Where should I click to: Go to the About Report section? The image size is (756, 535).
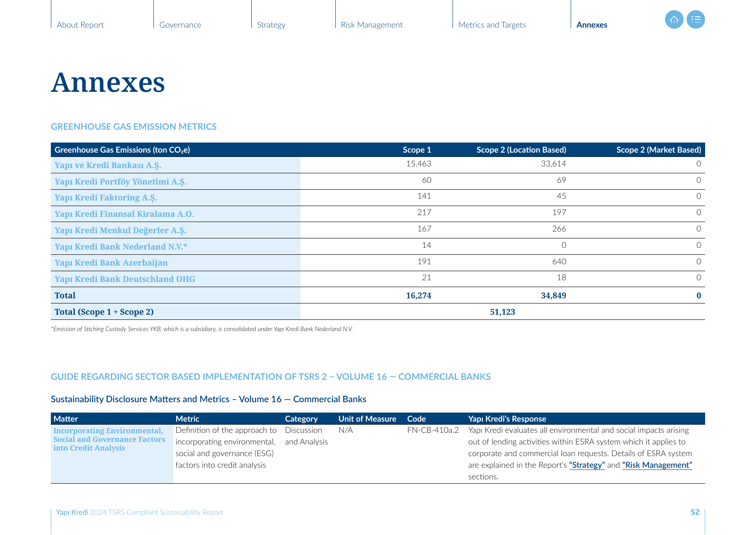(x=80, y=25)
